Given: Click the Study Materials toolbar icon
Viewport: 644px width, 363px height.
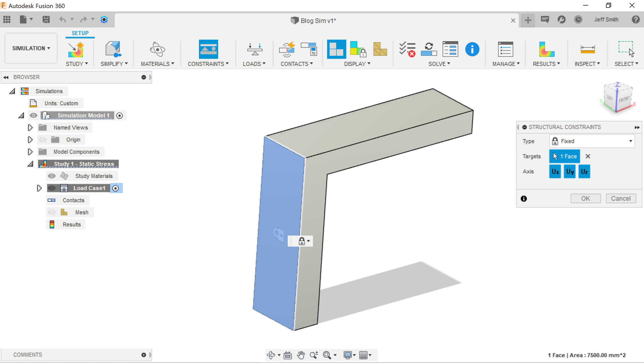Looking at the screenshot, I should 157,49.
